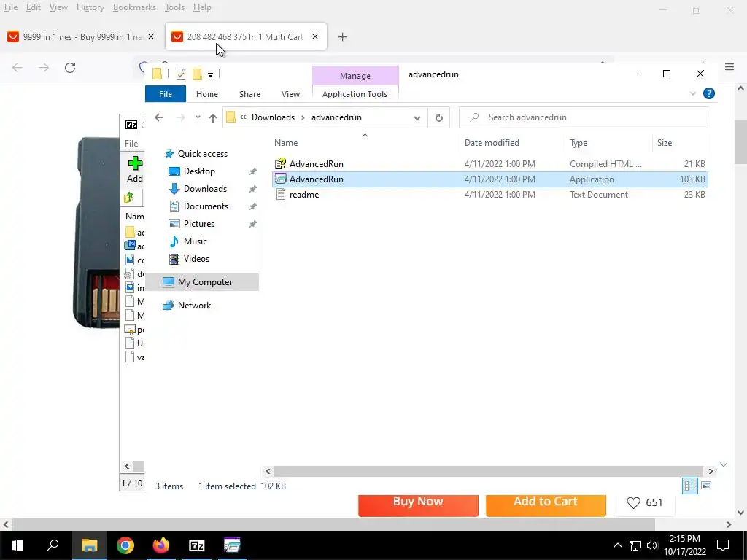Image resolution: width=747 pixels, height=560 pixels.
Task: Open the Application Tools tab
Action: 355,94
